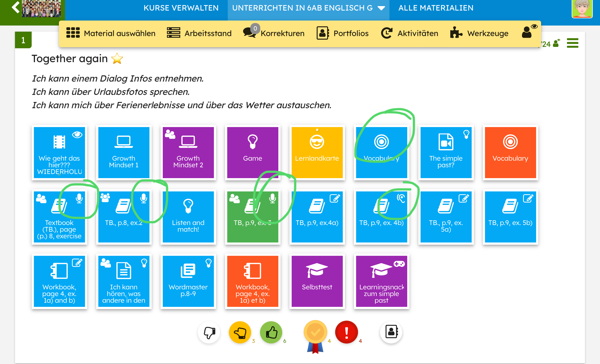Open the Alle Materialien tab
This screenshot has height=364, width=600.
436,8
